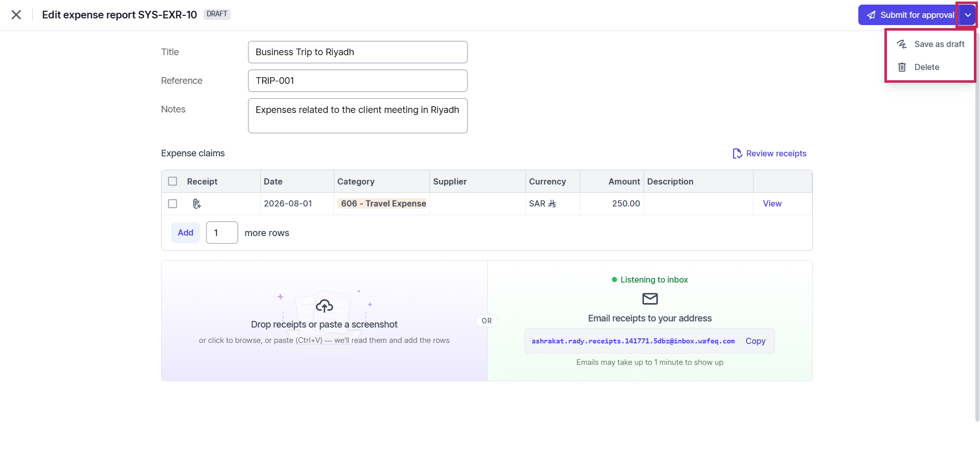Click the cloud upload icon
Viewport: 980px width, 463px height.
(324, 306)
